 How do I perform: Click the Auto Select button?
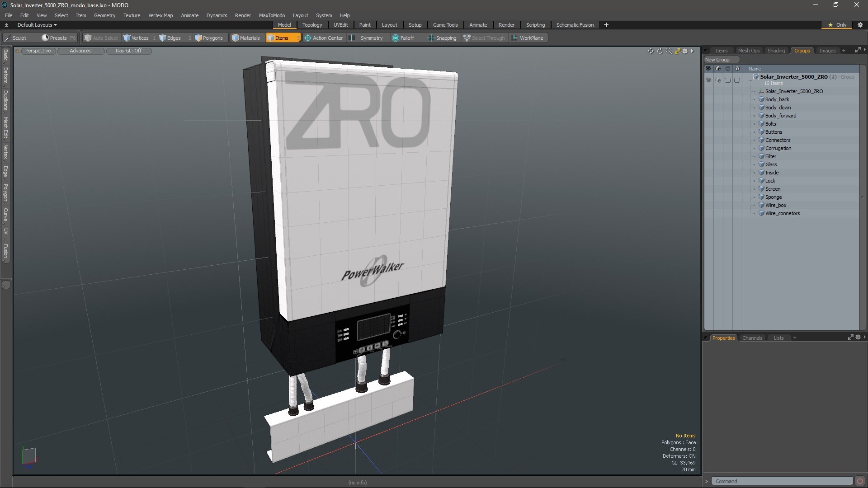coord(101,38)
